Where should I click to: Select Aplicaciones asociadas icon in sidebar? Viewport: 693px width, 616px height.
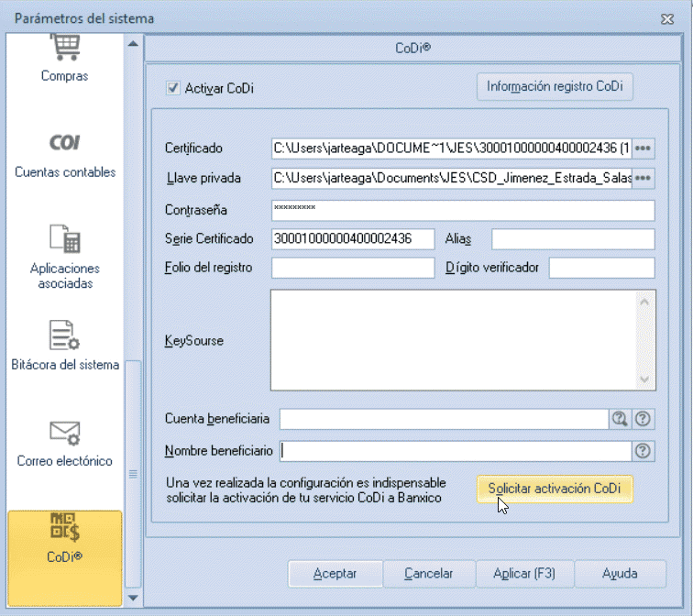(x=65, y=238)
